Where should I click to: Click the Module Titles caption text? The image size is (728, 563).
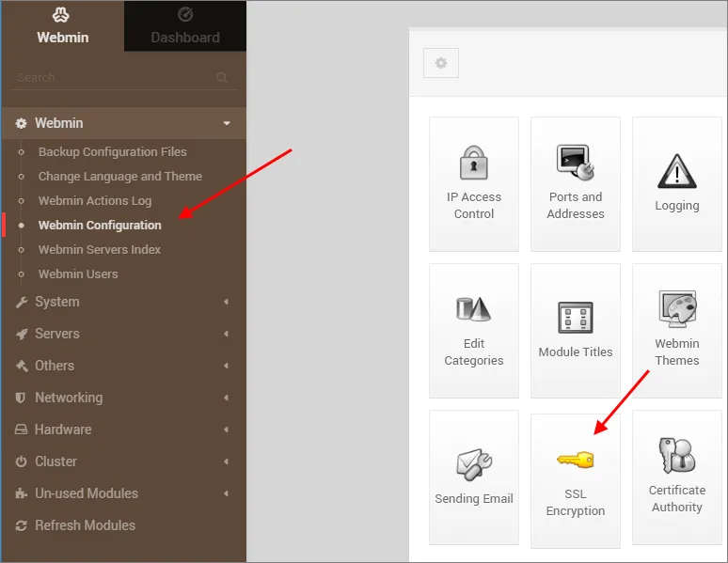(x=576, y=352)
